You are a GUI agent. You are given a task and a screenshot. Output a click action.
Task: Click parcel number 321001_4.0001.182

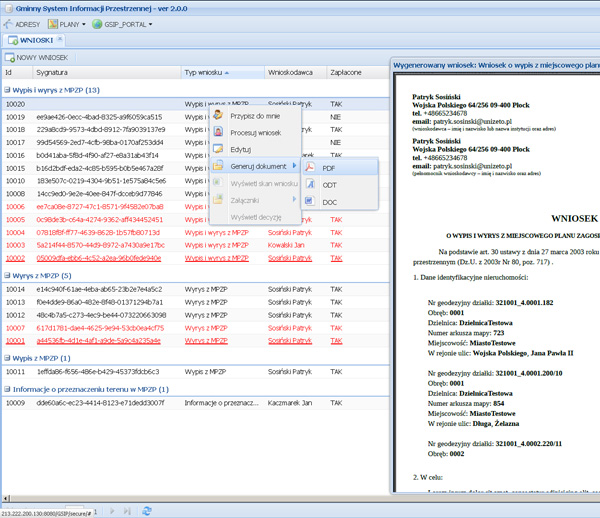(x=524, y=303)
